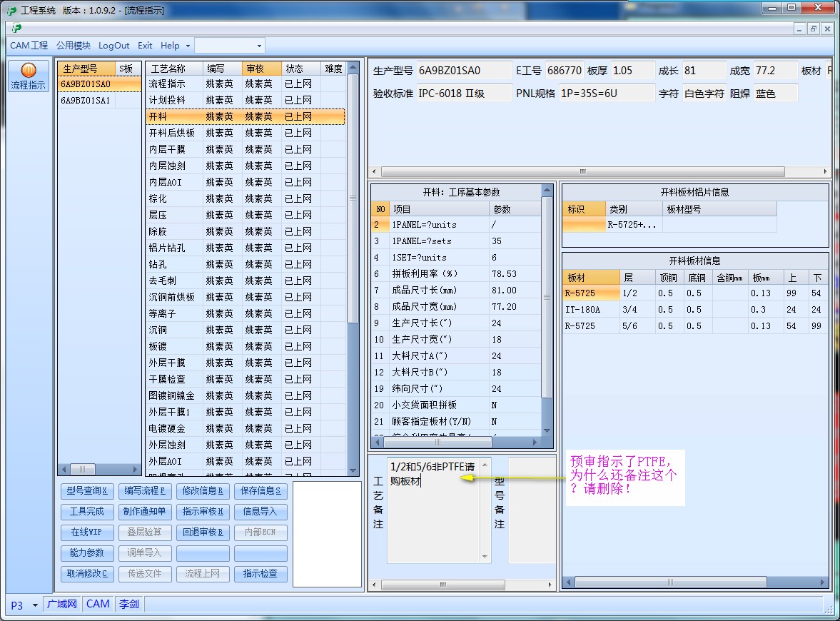Click the 能力参数 button
Image resolution: width=840 pixels, height=621 pixels.
coord(87,553)
